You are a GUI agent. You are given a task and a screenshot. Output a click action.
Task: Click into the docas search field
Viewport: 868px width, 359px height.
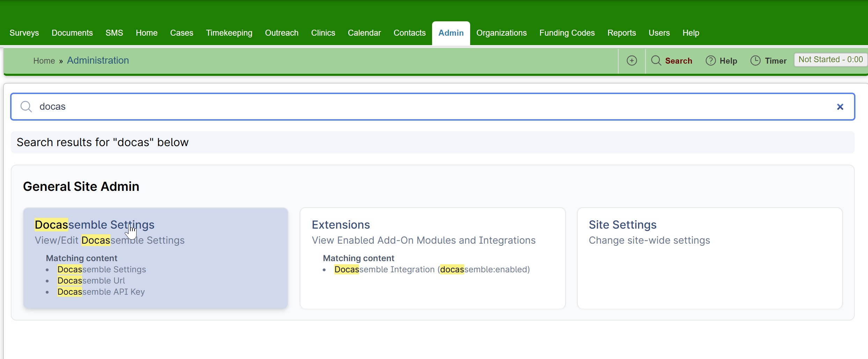432,107
